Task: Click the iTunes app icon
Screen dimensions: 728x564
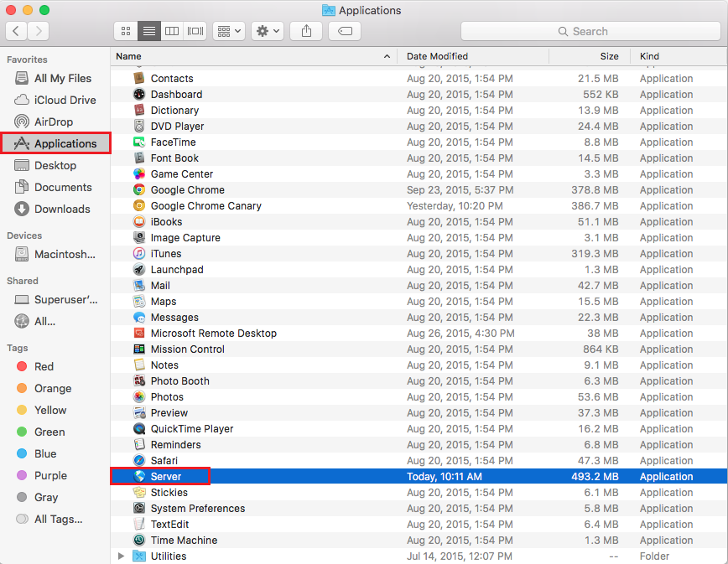Action: pos(139,254)
